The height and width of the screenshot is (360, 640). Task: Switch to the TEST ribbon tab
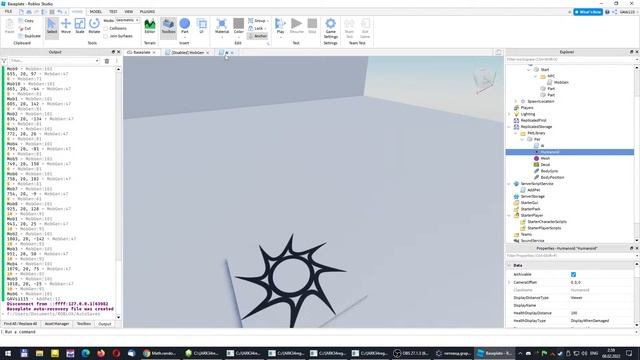pos(113,12)
